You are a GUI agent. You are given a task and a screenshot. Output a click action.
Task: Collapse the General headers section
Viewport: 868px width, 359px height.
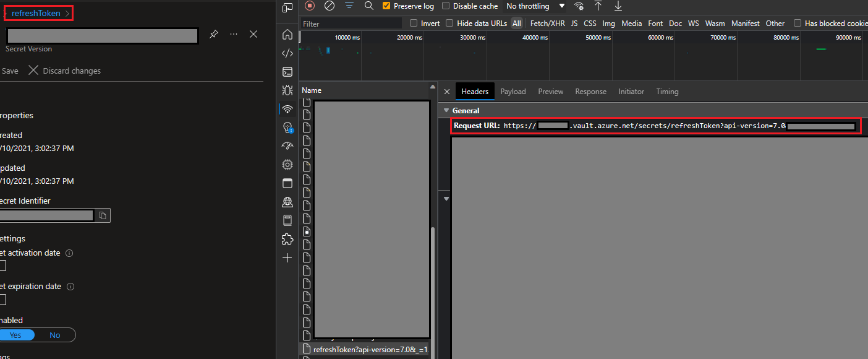point(446,111)
